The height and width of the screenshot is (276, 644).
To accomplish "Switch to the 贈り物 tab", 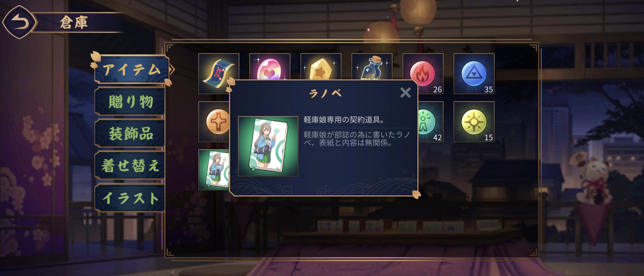I will tap(130, 101).
